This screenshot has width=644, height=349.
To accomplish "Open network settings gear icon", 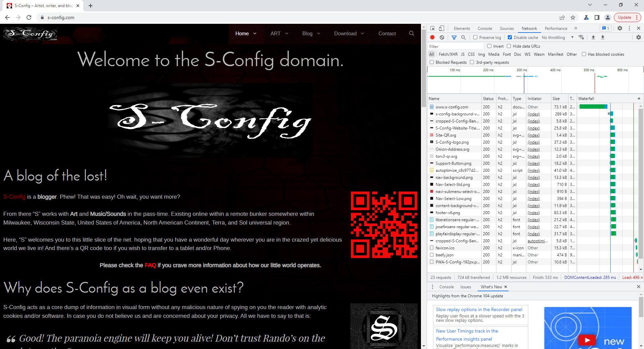I will coord(639,37).
